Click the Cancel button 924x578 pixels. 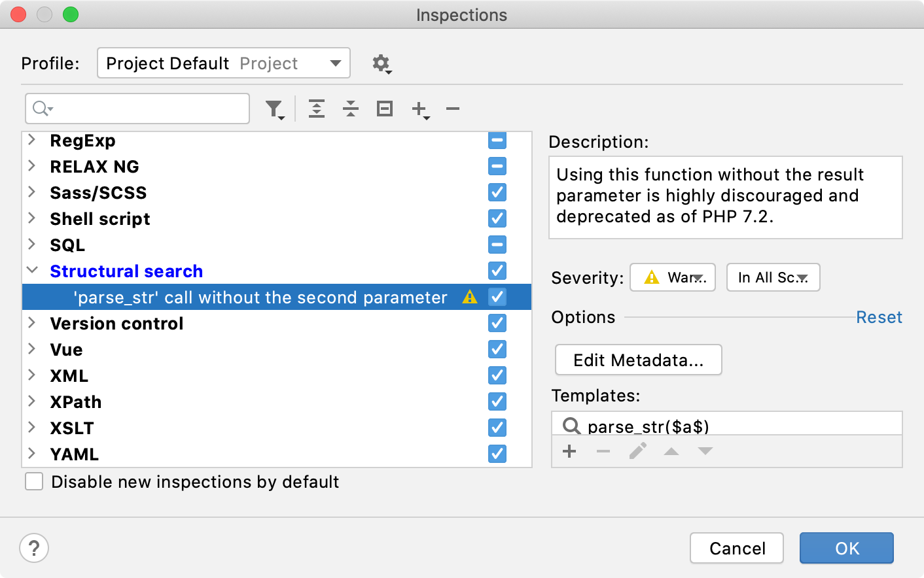point(737,548)
